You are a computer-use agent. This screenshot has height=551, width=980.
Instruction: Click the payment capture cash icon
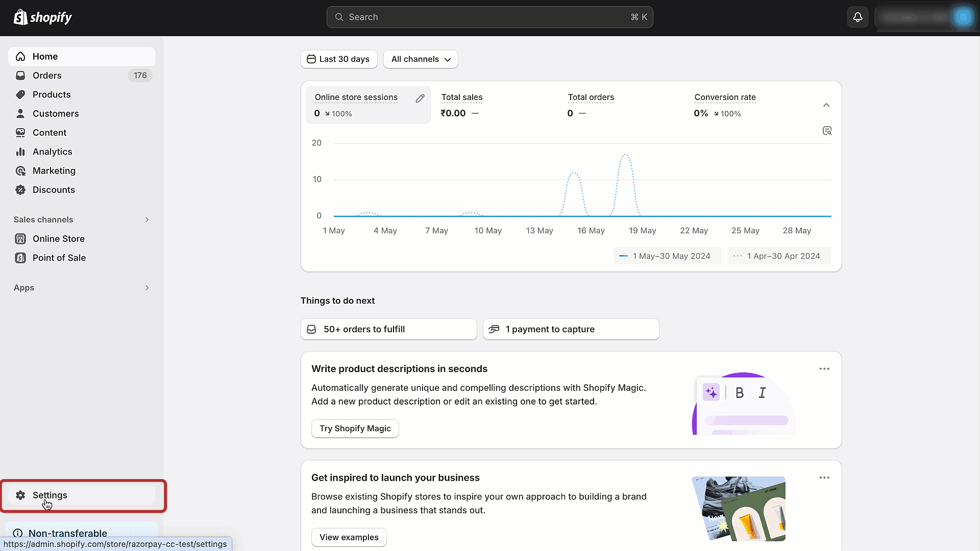[494, 330]
